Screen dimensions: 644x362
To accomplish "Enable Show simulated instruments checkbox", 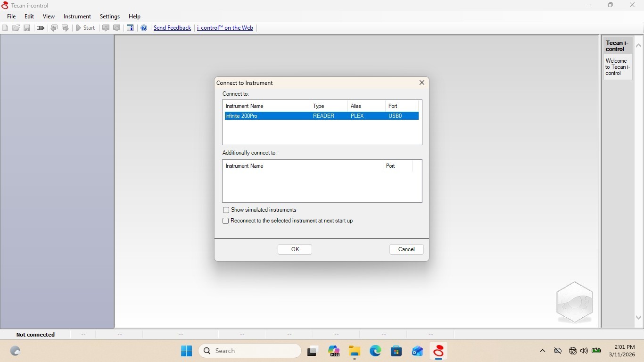I will pyautogui.click(x=226, y=210).
